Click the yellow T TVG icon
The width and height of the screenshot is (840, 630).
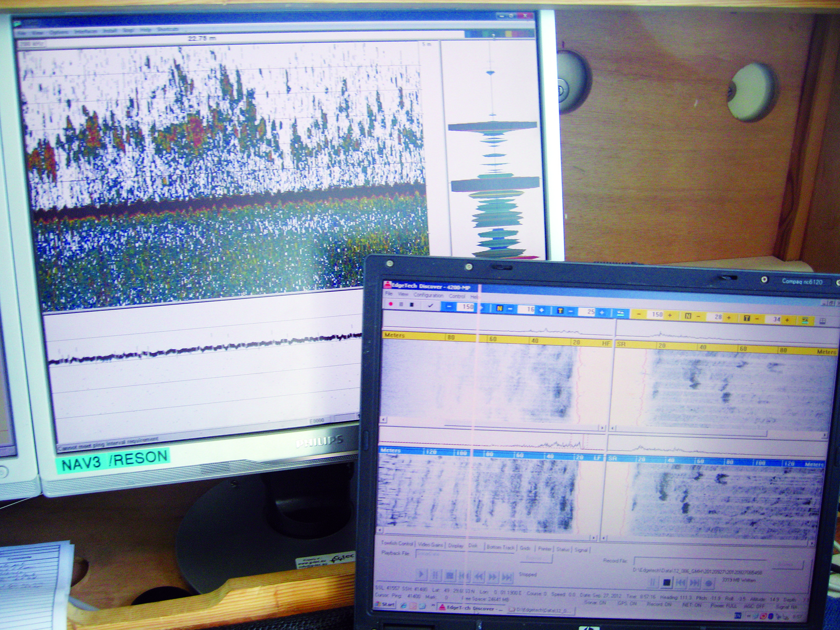(x=746, y=319)
